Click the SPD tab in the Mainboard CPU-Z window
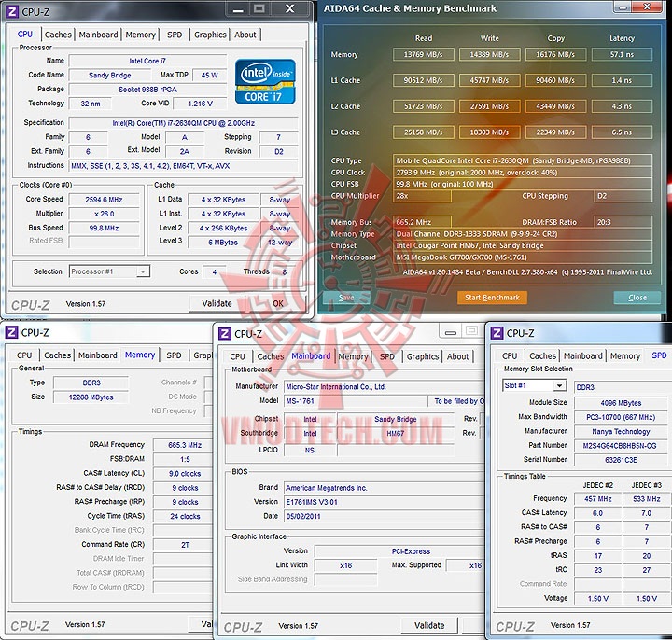Image resolution: width=672 pixels, height=640 pixels. [387, 356]
